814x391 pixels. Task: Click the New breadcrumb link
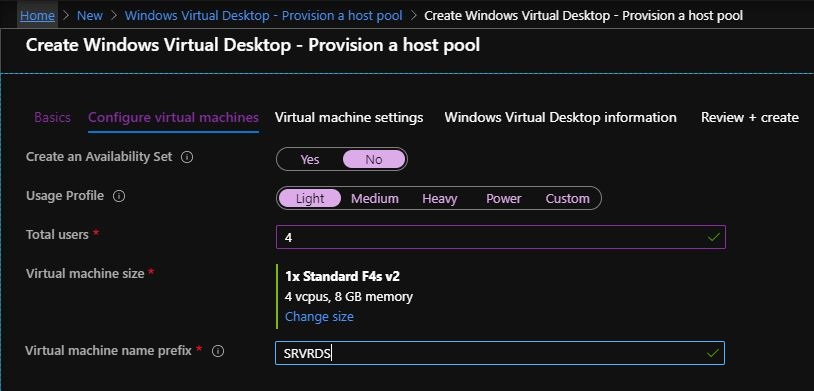point(90,16)
